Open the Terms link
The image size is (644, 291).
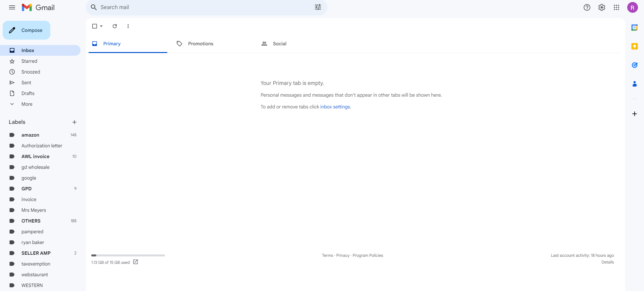(x=327, y=255)
